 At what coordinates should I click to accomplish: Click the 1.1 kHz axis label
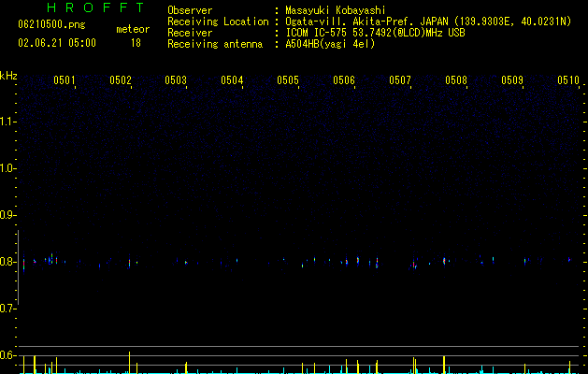(7, 122)
